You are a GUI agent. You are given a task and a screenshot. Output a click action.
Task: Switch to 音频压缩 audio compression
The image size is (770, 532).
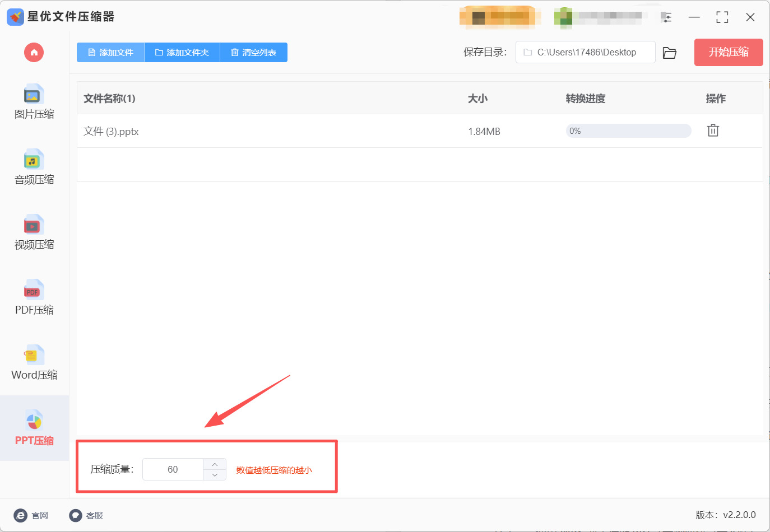[34, 167]
